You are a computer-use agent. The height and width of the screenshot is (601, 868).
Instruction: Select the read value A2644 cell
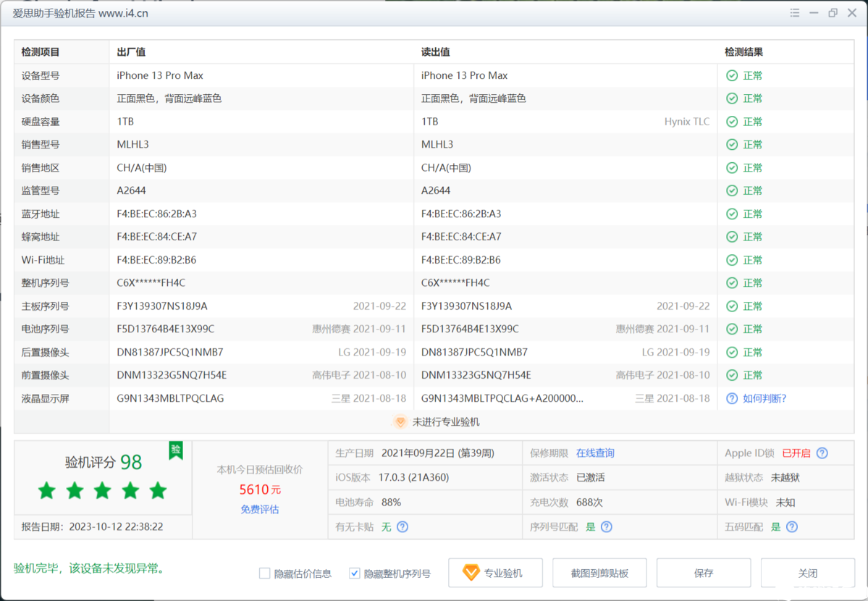436,190
